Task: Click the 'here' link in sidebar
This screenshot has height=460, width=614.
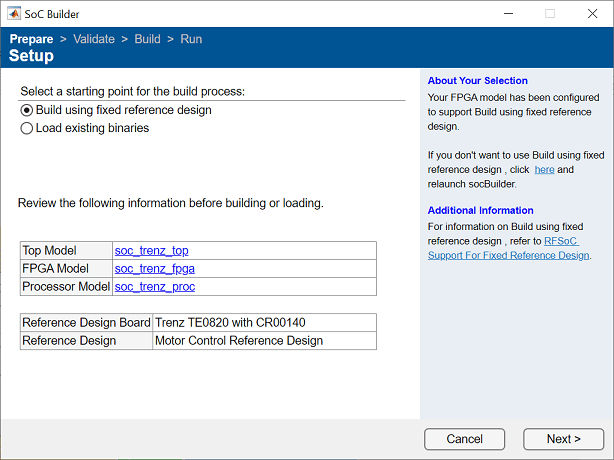Action: [x=544, y=170]
